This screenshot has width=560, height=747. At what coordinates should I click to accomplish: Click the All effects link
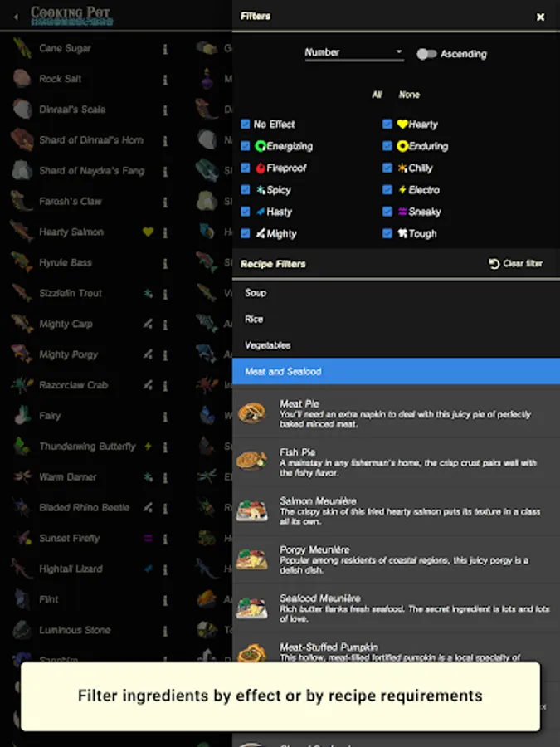(x=377, y=95)
